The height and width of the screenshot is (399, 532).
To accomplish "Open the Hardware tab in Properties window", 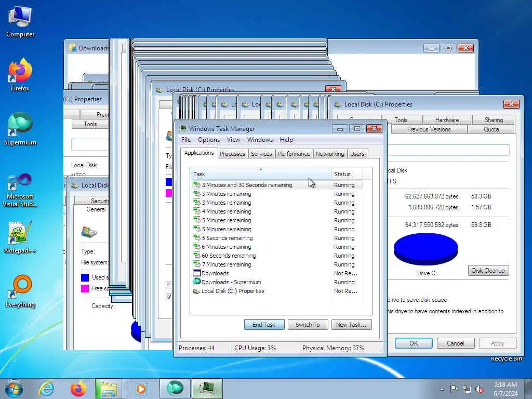I will coord(447,120).
